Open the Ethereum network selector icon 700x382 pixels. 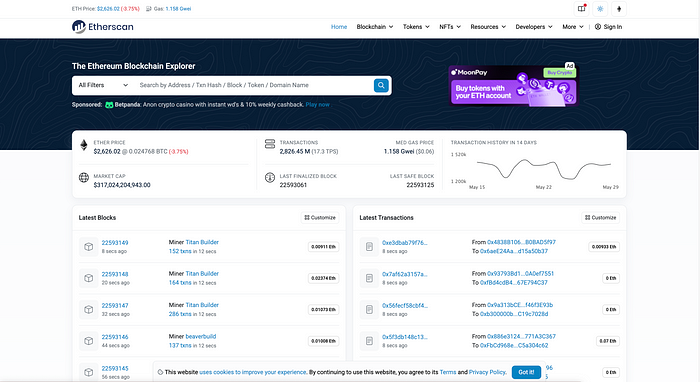[x=619, y=9]
